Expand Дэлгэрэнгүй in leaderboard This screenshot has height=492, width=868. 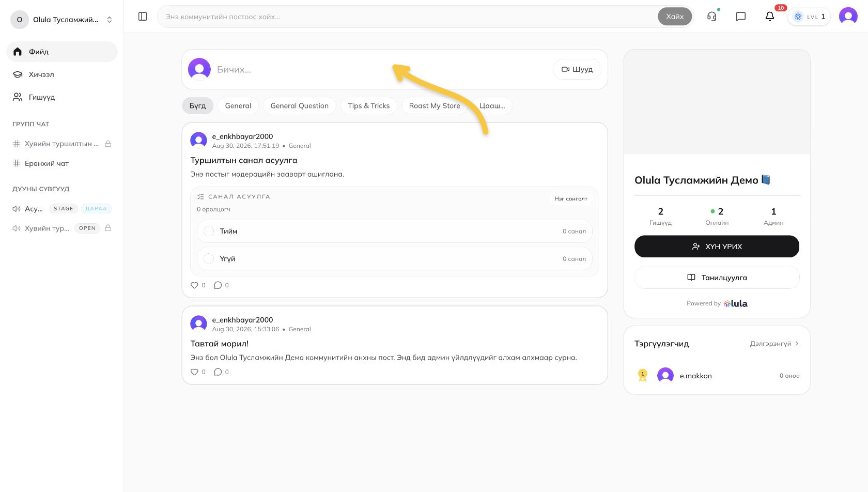click(774, 344)
